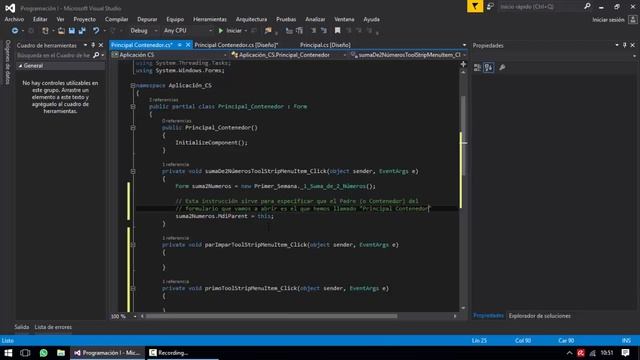The height and width of the screenshot is (360, 640).
Task: Open the Proyecto menu
Action: [84, 19]
